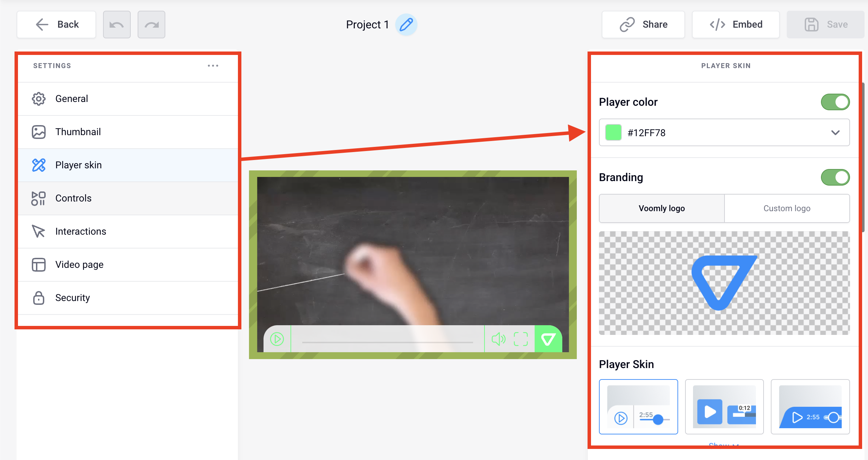Switch to Custom logo tab
The image size is (868, 460).
[787, 208]
